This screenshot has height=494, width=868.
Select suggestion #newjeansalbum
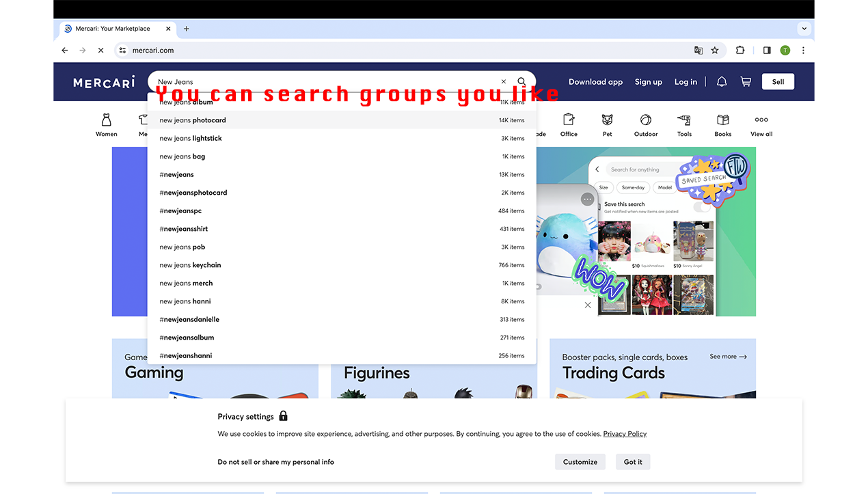(x=342, y=338)
